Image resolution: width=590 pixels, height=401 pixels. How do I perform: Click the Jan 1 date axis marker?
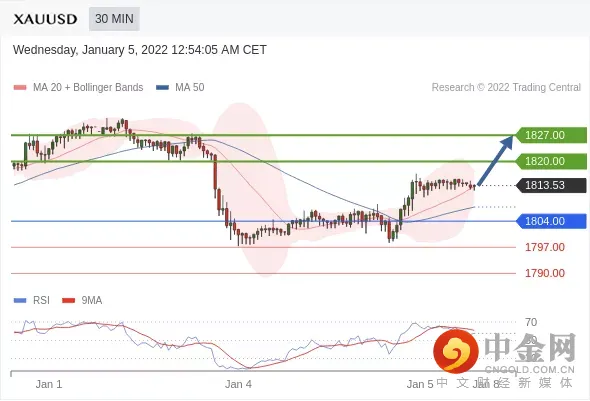coord(49,384)
